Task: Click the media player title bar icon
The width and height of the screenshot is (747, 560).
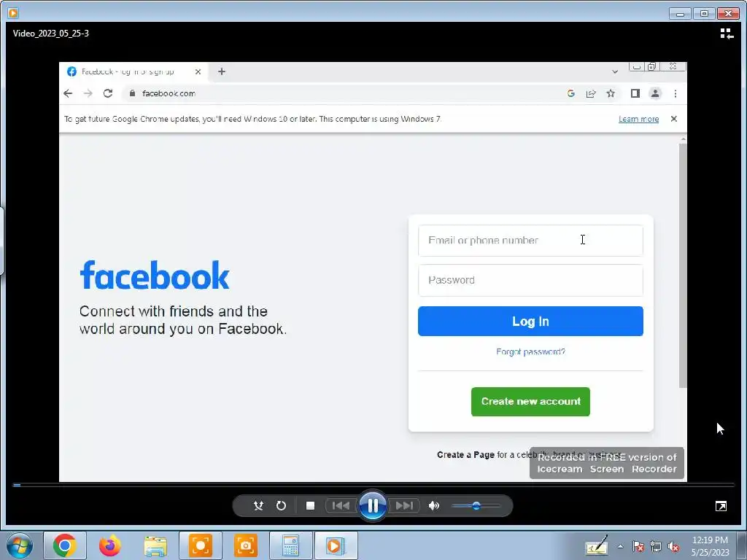Action: tap(13, 13)
